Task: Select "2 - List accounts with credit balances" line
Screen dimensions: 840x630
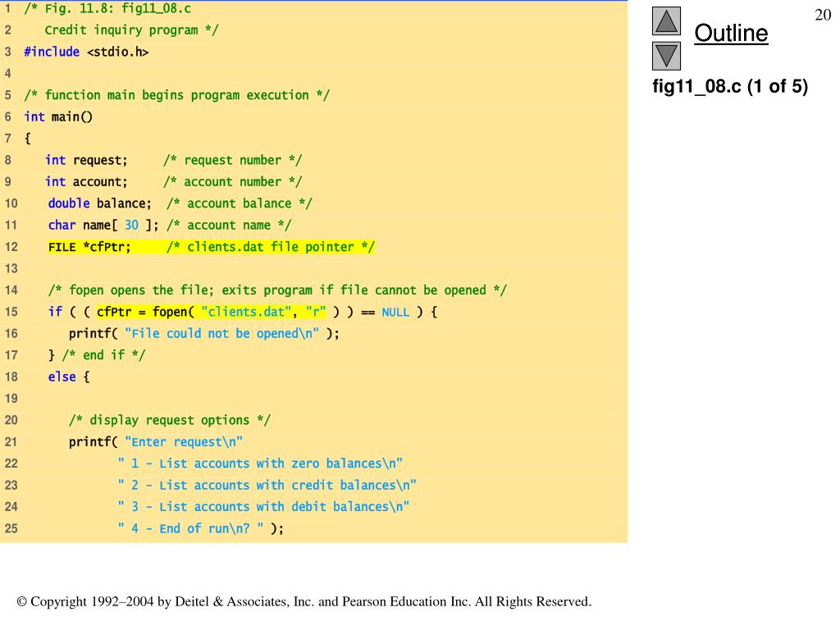Action: click(267, 486)
